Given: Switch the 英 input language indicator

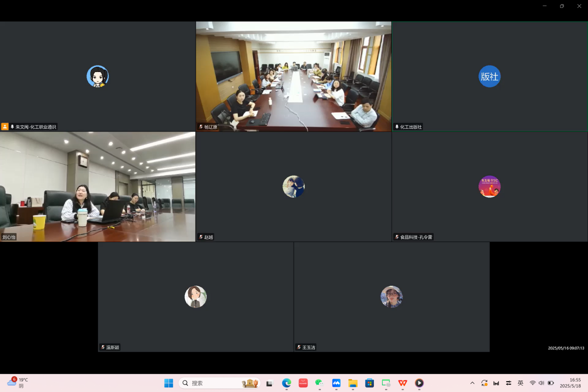Looking at the screenshot, I should pos(520,383).
